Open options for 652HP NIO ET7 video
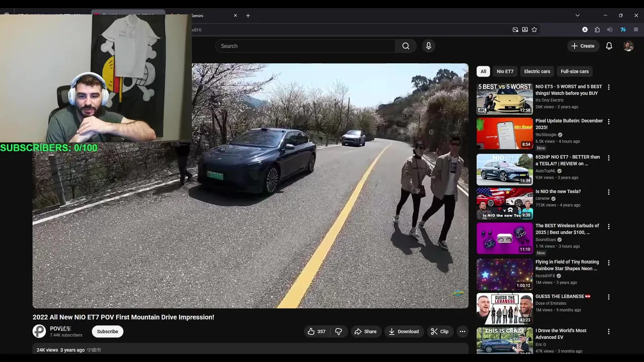The image size is (644, 362). pyautogui.click(x=609, y=158)
